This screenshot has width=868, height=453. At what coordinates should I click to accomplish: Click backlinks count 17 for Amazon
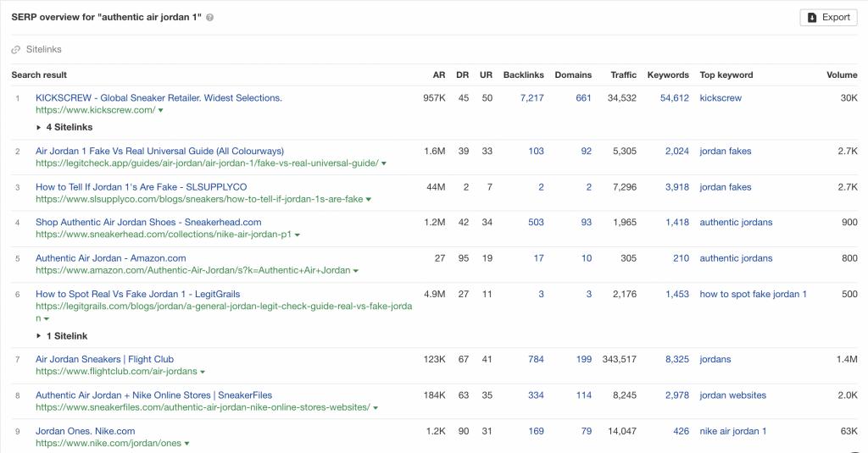[x=538, y=258]
